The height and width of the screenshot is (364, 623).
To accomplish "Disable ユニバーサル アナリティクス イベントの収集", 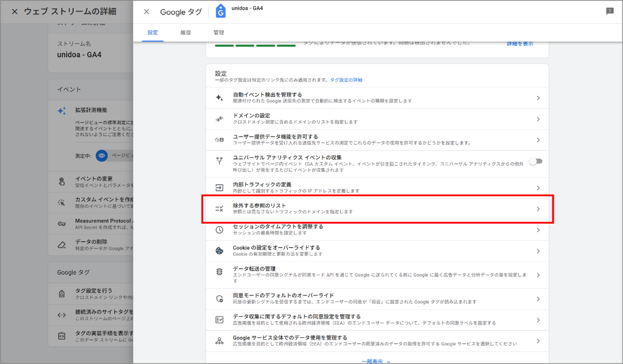I will (x=535, y=161).
